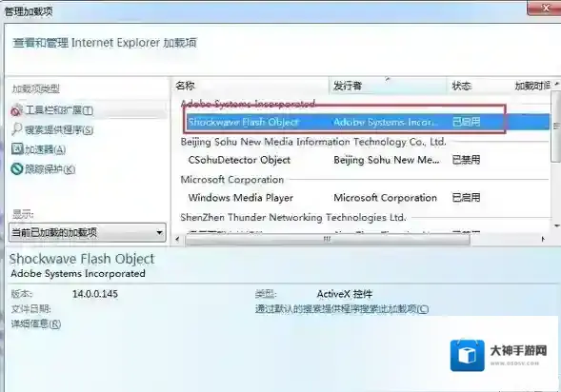Open link 通过默认的搜索提供程序搜索此加载项(C)
The image size is (561, 392).
tap(342, 308)
